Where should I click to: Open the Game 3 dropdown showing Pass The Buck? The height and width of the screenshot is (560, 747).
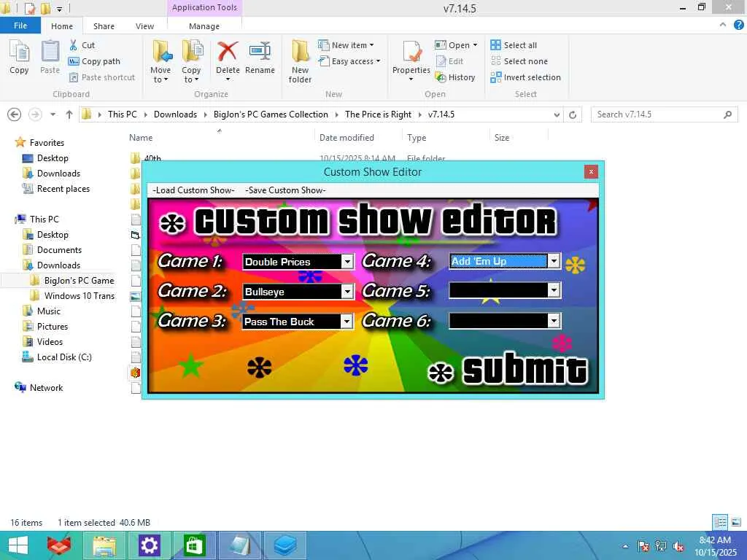pos(347,322)
